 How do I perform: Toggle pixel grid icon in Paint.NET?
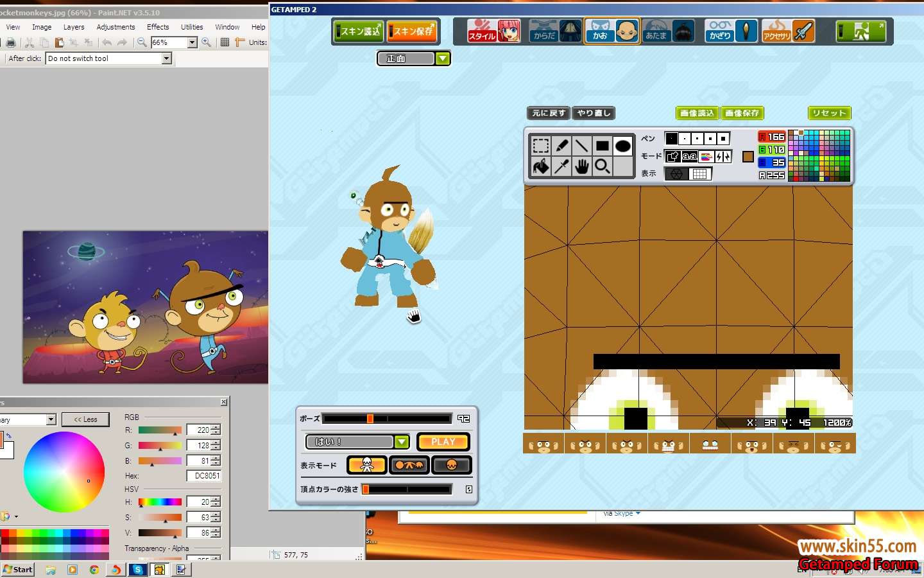click(225, 42)
